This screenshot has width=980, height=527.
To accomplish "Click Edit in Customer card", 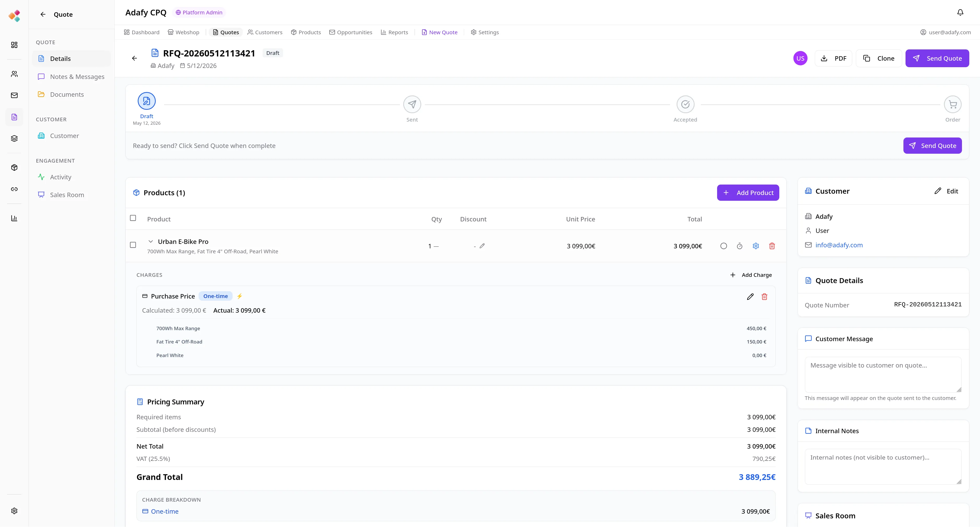I will click(x=946, y=191).
